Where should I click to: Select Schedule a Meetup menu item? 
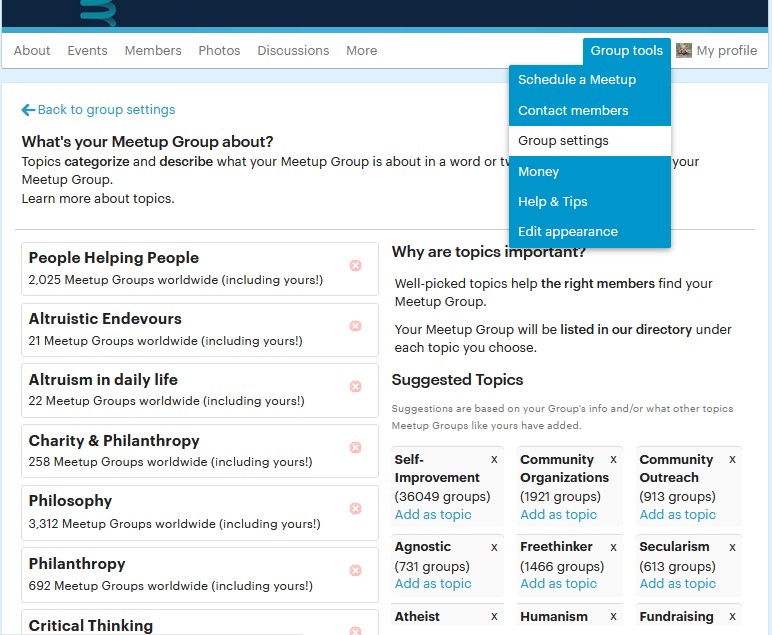590,80
